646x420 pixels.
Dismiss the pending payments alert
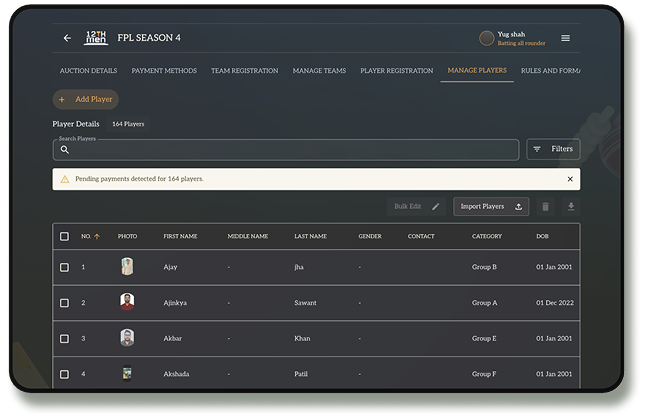point(570,179)
